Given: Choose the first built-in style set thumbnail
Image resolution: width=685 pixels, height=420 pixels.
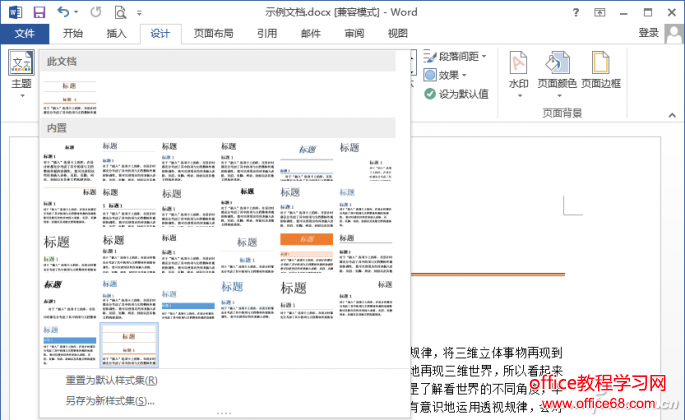Looking at the screenshot, I should 70,162.
